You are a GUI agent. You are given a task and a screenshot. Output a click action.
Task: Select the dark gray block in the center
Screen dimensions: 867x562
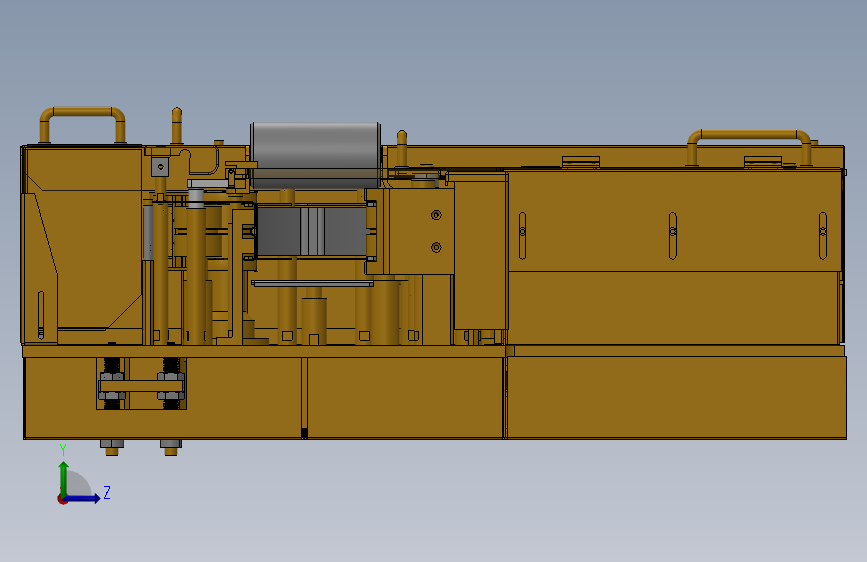(x=312, y=231)
